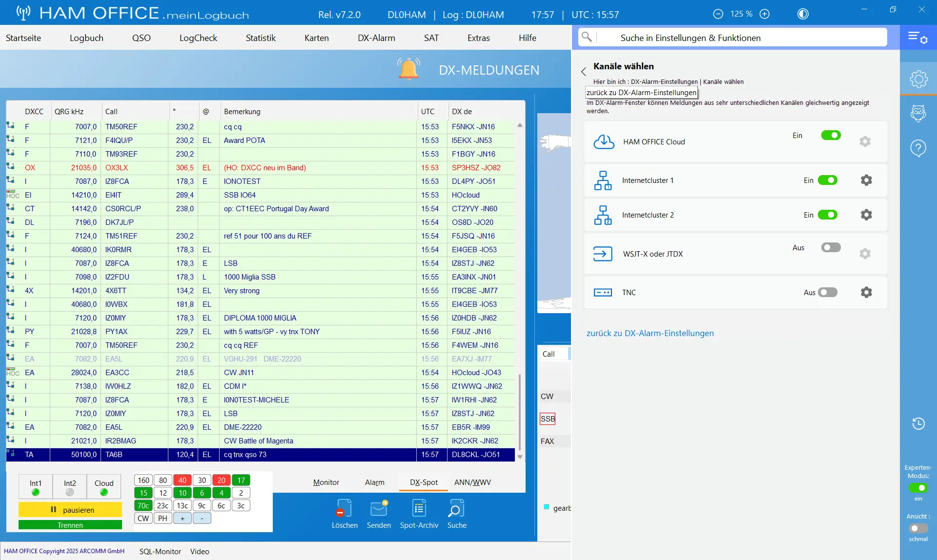The image size is (937, 560).
Task: Click the Int1 cluster status button
Action: [x=36, y=487]
